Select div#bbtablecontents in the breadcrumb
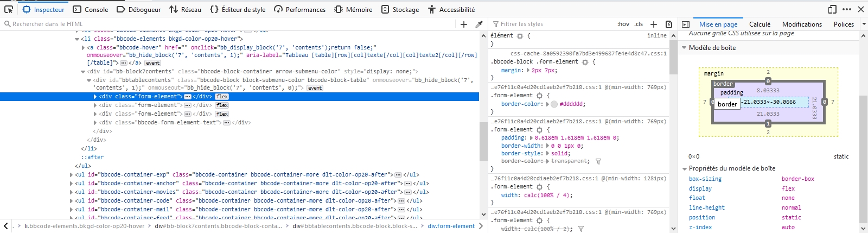Viewport: 868px width, 233px height. coord(355,226)
